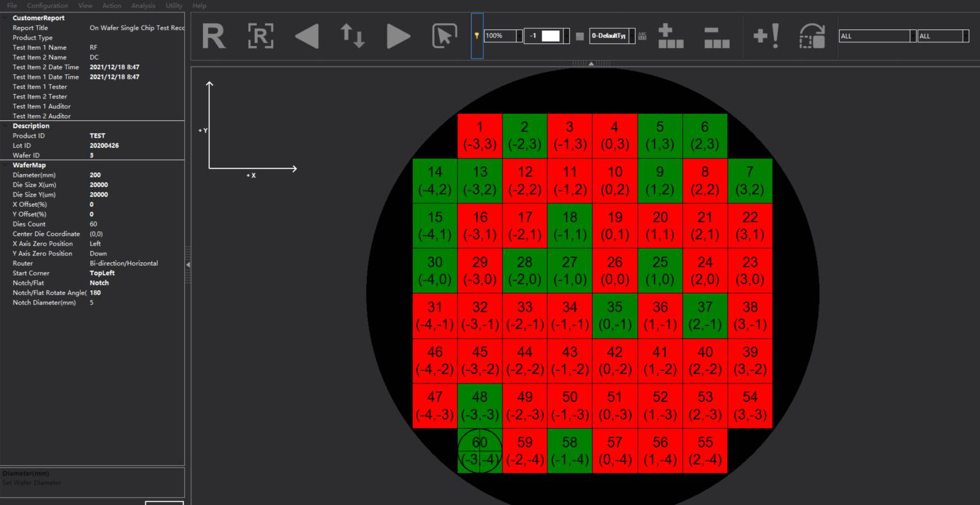Select the Die Size X(um) field
Image resolution: width=980 pixels, height=505 pixels.
coord(93,185)
